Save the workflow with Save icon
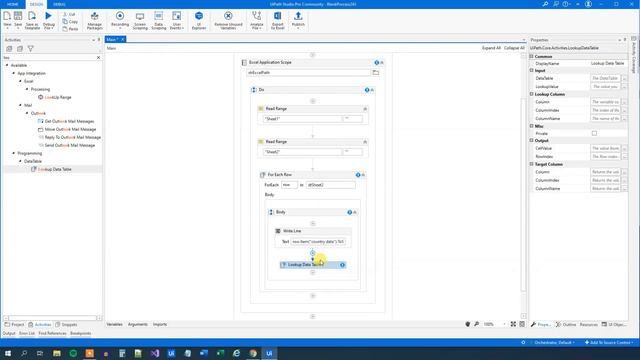 (18, 16)
